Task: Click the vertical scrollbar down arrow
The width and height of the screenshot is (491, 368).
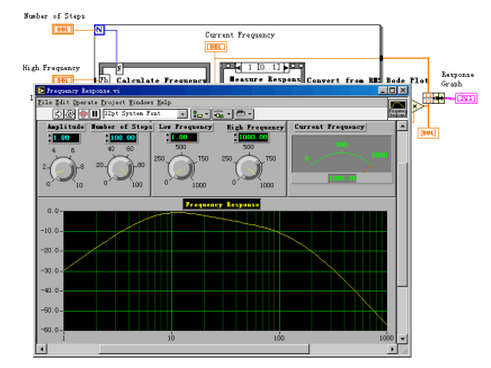Action: [x=403, y=338]
